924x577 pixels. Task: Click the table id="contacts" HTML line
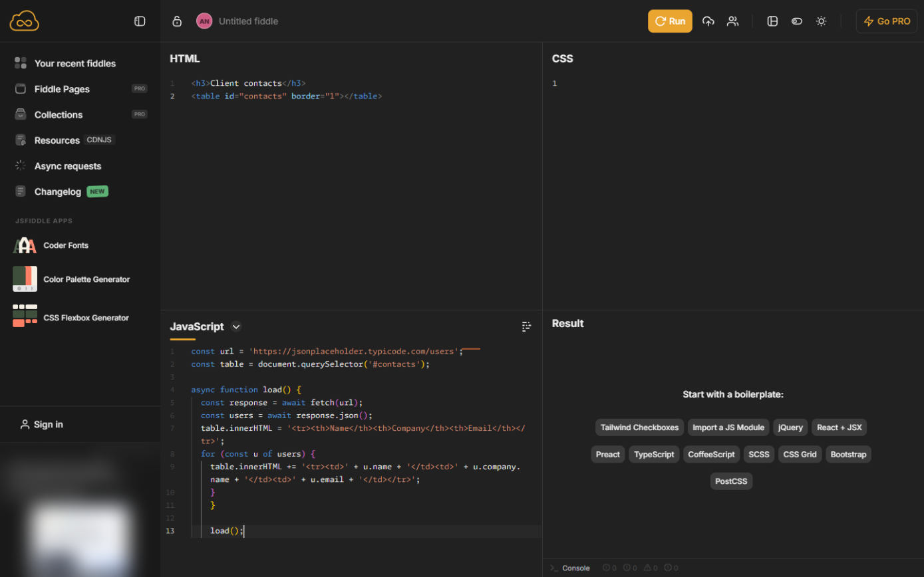287,96
